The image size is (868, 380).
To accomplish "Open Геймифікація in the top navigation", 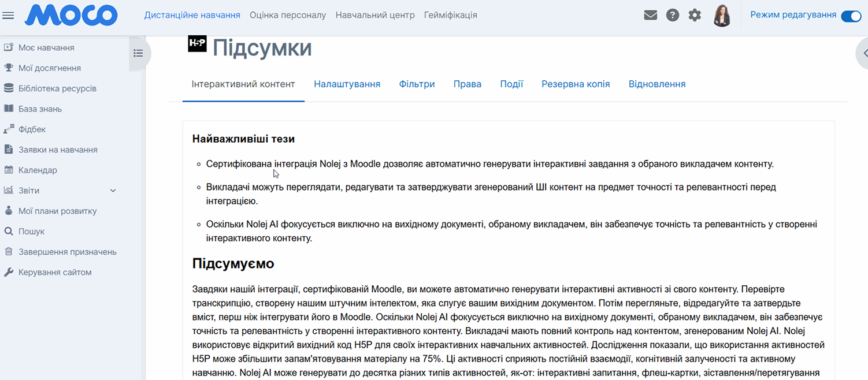I will click(450, 15).
